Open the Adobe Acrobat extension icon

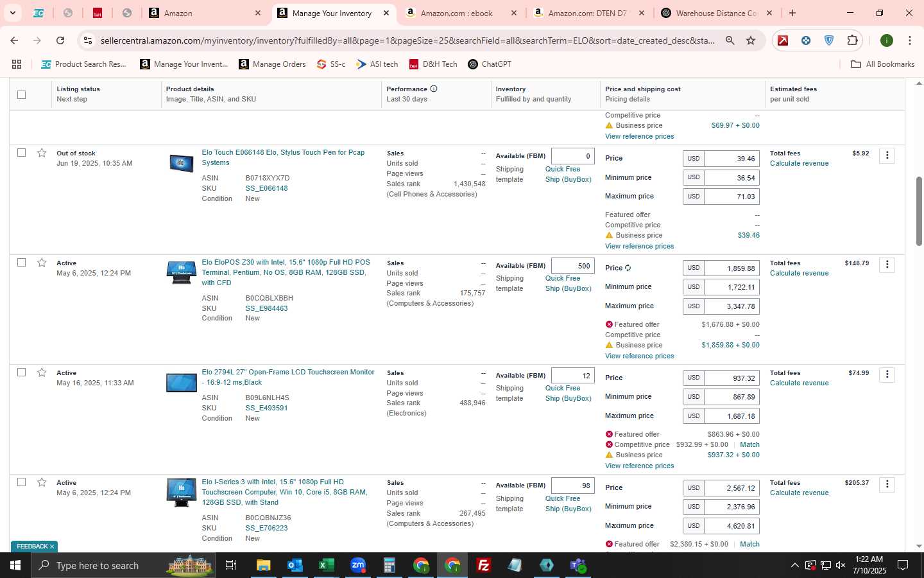coord(783,40)
